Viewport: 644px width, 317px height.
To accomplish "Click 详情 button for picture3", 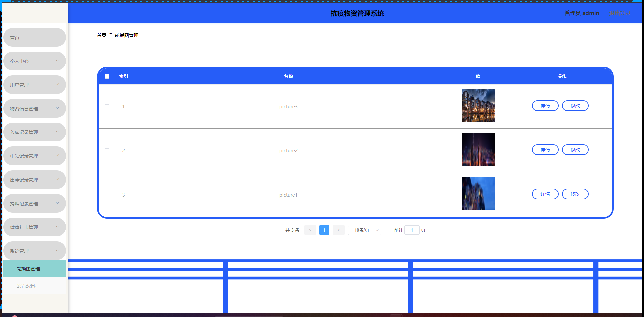I will [x=545, y=106].
